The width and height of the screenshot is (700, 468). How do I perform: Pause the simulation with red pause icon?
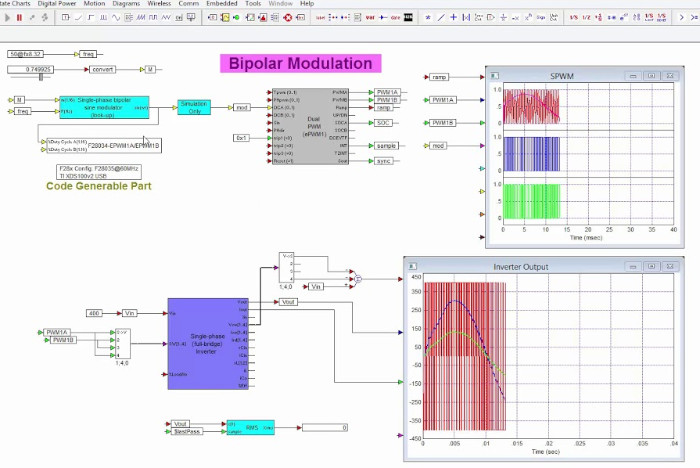[x=19, y=17]
